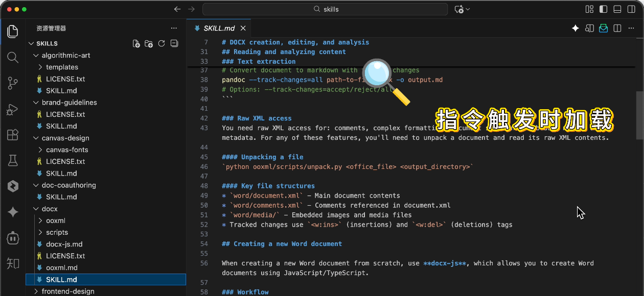The width and height of the screenshot is (644, 296).
Task: Collapse all folders in explorer
Action: (x=174, y=43)
